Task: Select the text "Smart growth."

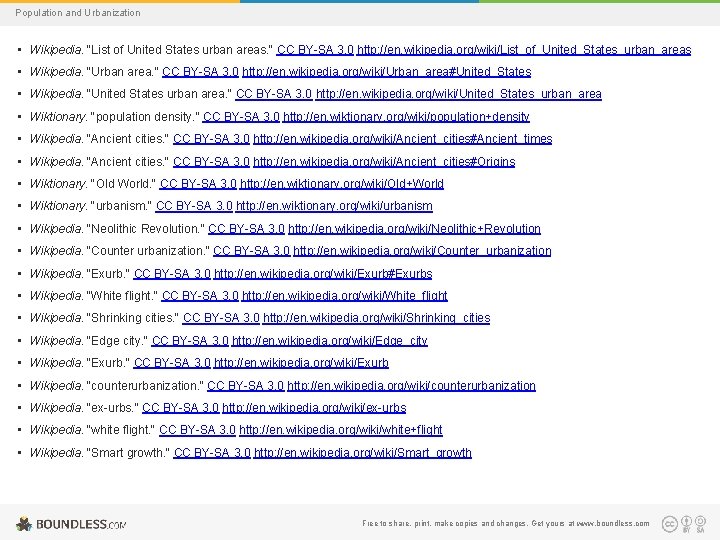Action: pos(128,453)
